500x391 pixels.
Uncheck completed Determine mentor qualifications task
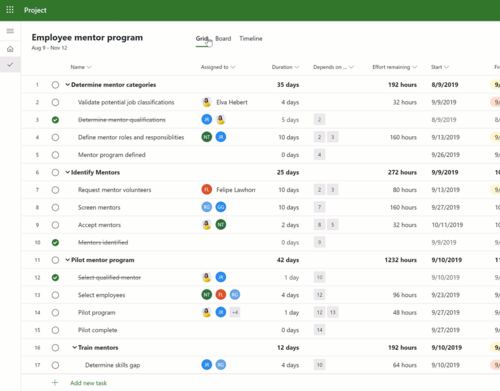[x=55, y=120]
